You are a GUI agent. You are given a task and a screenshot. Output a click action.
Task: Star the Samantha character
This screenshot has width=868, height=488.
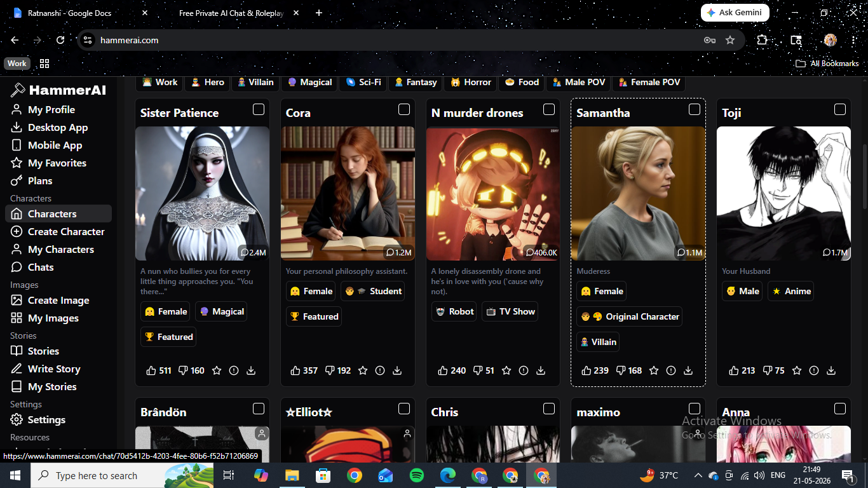(654, 370)
